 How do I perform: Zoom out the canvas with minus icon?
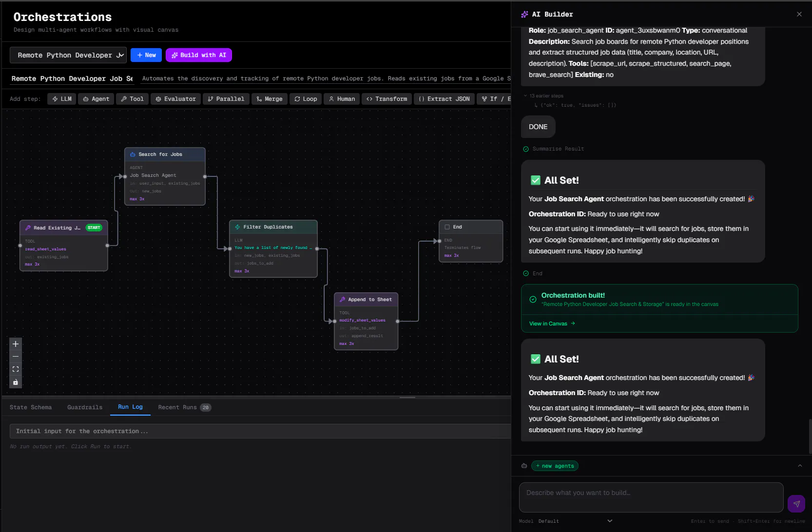pos(16,357)
